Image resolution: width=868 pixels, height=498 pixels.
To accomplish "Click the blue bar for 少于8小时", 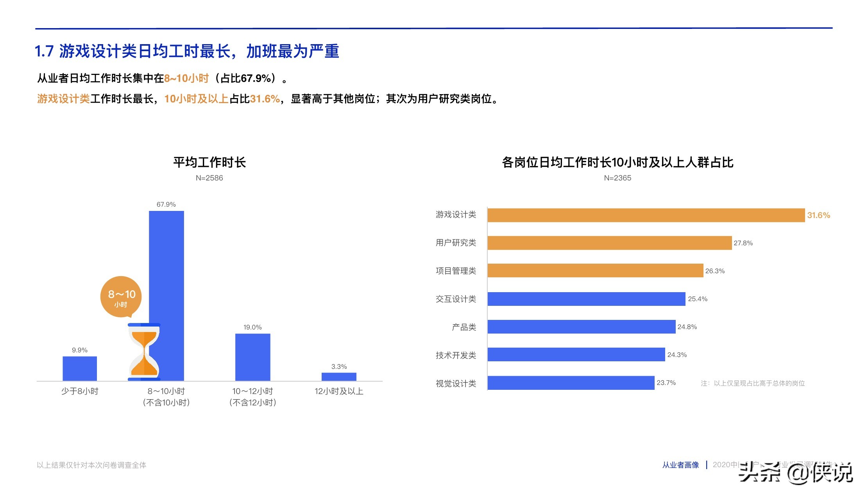I will (x=80, y=368).
